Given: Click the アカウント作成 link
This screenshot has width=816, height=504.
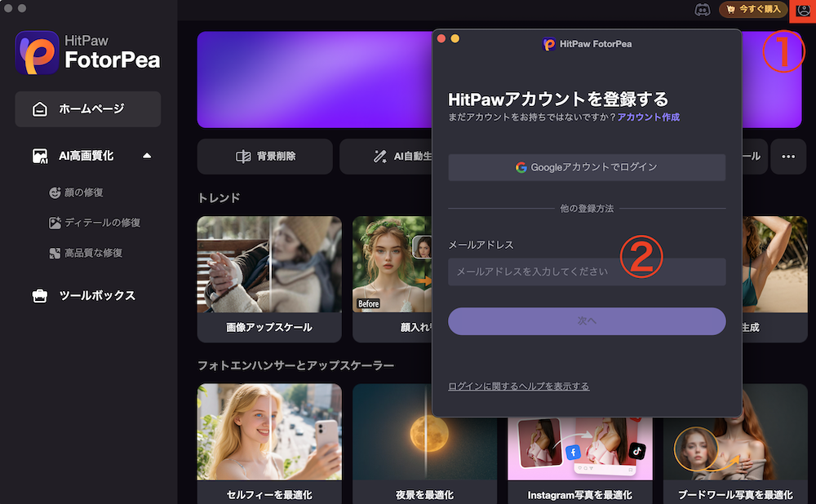Looking at the screenshot, I should [649, 117].
